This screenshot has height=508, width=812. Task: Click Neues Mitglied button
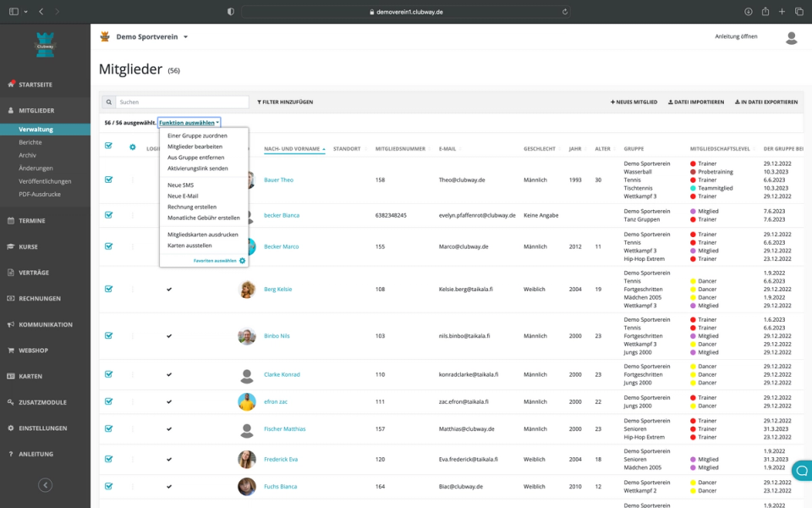click(634, 102)
